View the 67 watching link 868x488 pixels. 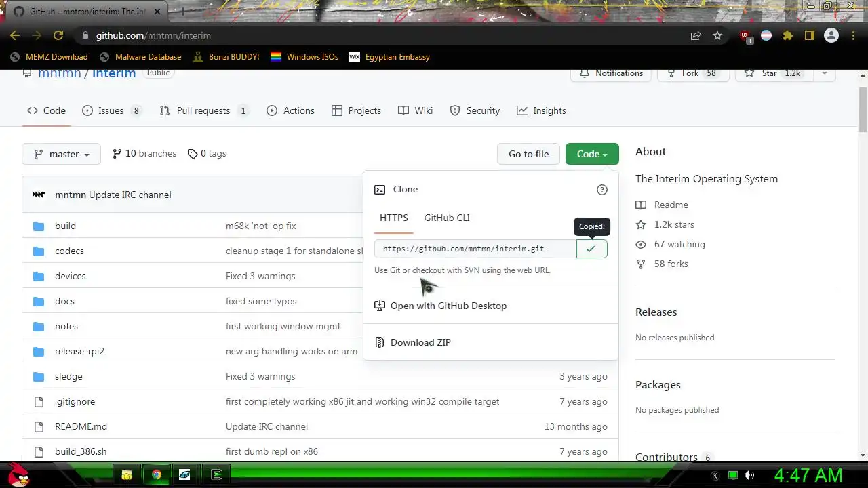[x=670, y=244]
